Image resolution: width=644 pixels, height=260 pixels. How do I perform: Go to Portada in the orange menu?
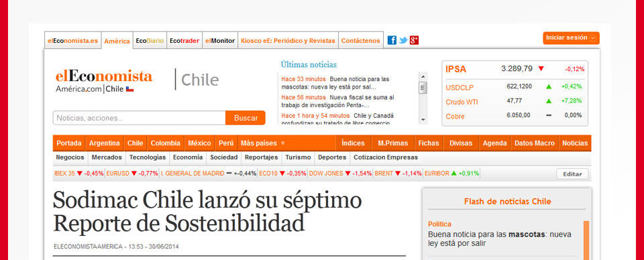[x=69, y=143]
